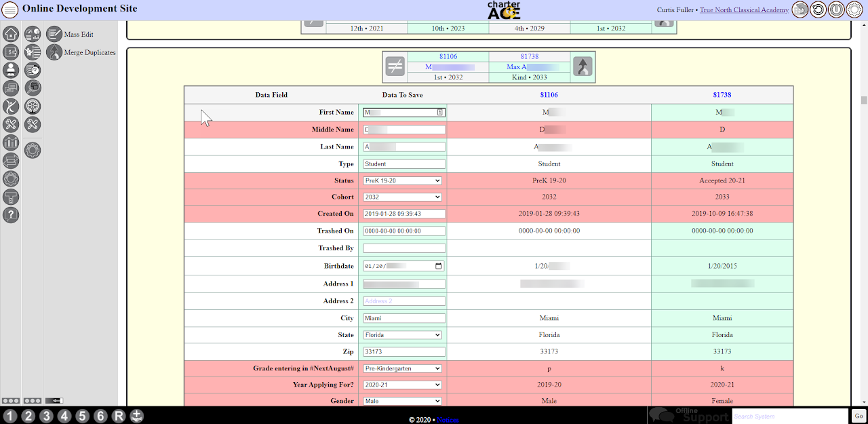This screenshot has width=868, height=424.
Task: Click the City input field containing Miami
Action: click(404, 318)
